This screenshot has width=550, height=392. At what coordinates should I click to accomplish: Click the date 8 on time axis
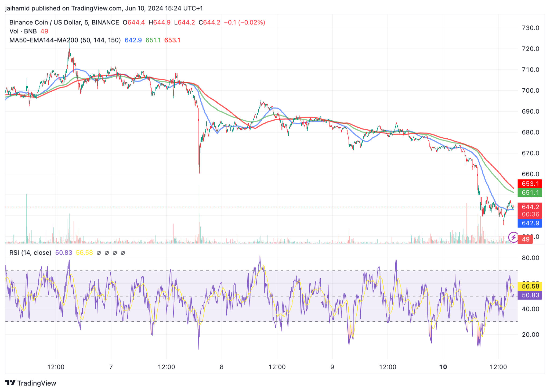pyautogui.click(x=222, y=367)
